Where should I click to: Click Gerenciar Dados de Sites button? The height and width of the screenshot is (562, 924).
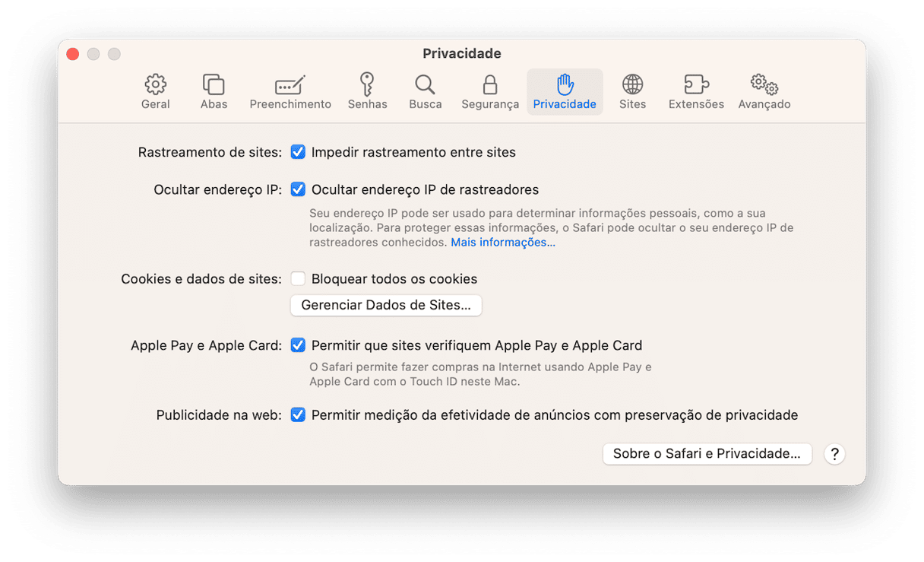[x=386, y=305]
